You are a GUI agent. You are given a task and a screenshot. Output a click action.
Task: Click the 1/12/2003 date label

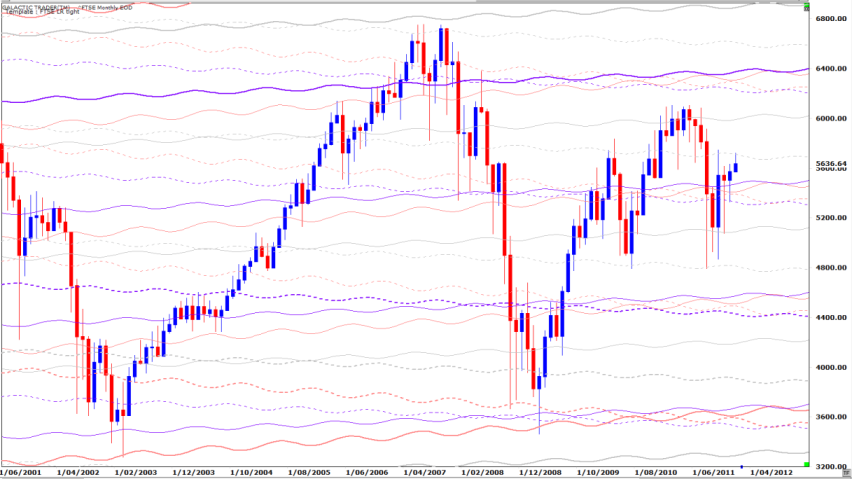click(193, 472)
